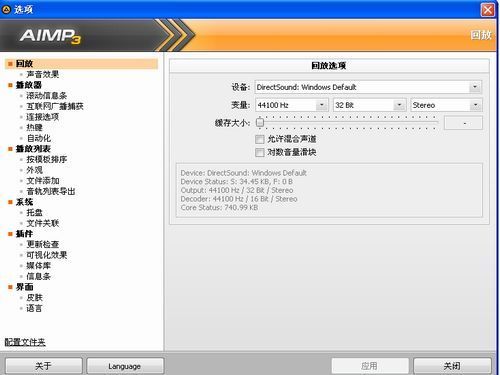Click the 应用 apply button

pyautogui.click(x=370, y=366)
